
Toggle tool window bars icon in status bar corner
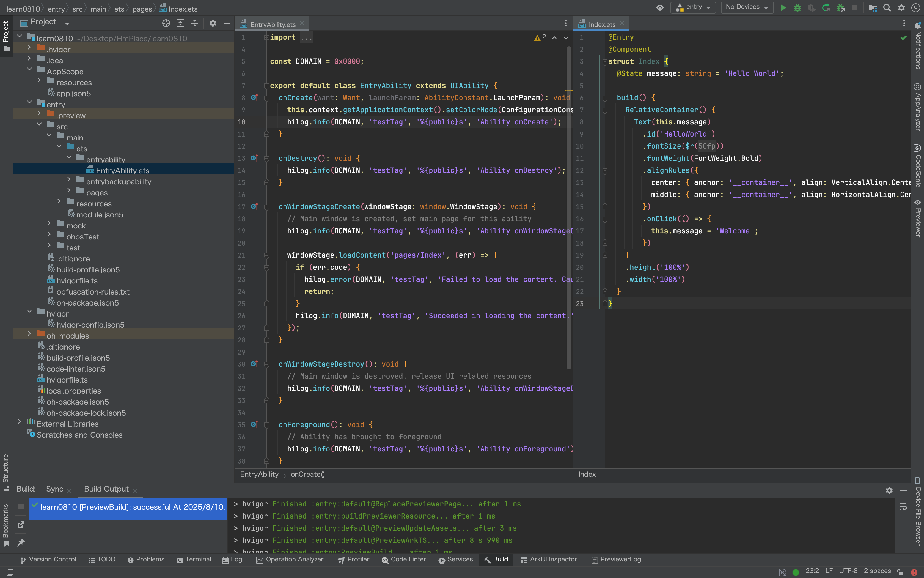point(10,572)
